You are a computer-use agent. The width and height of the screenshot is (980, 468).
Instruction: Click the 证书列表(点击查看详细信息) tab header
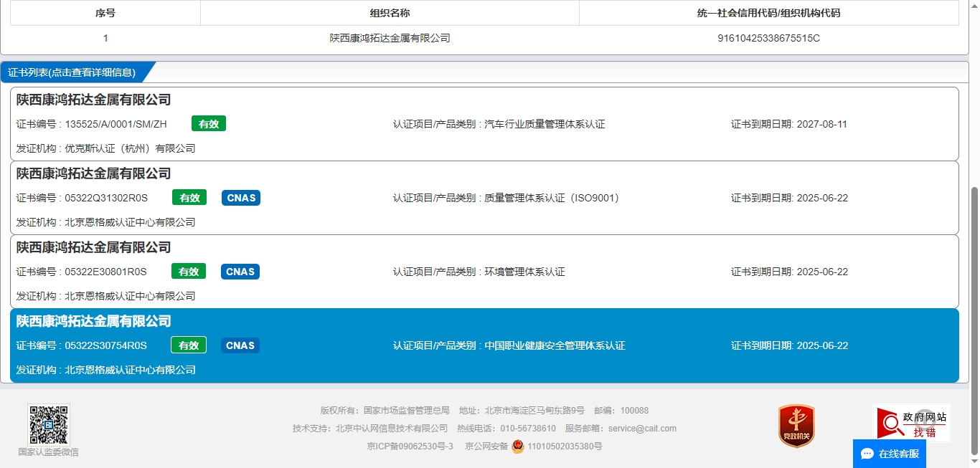pos(72,72)
